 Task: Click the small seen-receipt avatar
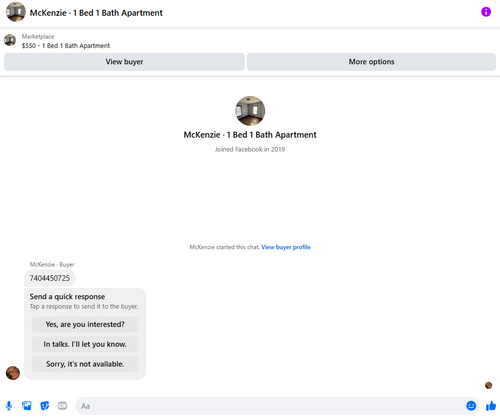pyautogui.click(x=488, y=385)
